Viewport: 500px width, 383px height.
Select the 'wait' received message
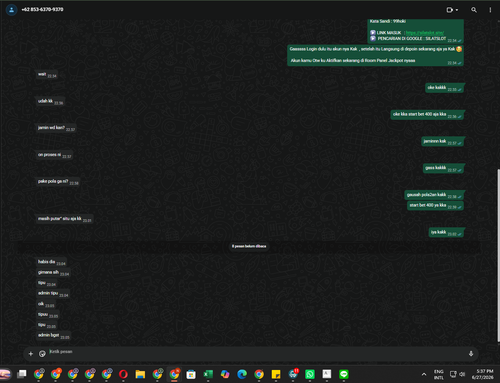(47, 75)
